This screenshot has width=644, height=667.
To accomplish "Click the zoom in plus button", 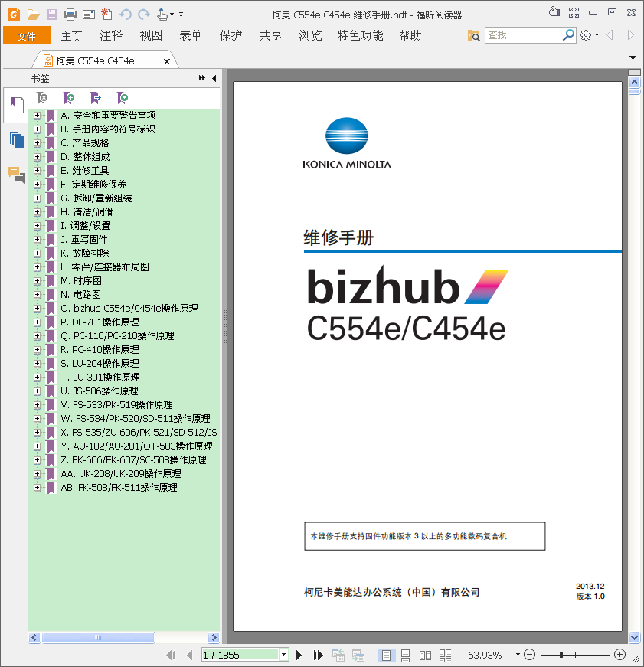I will (619, 655).
